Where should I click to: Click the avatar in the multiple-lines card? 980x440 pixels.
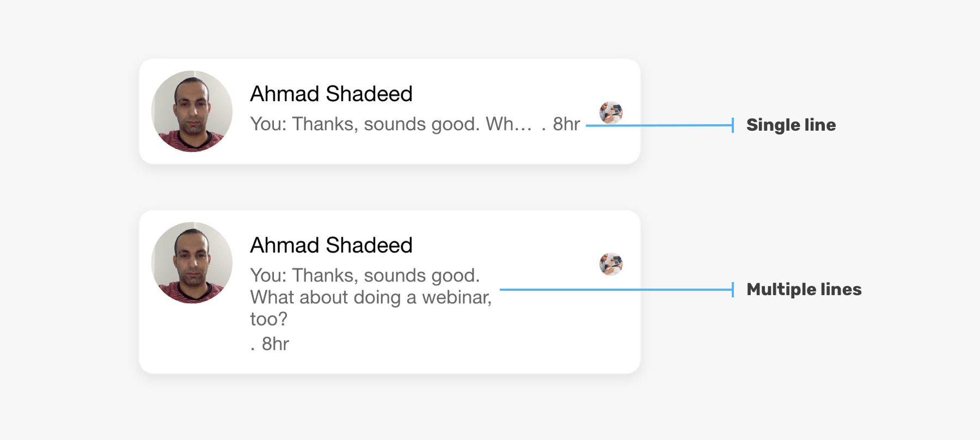point(192,262)
